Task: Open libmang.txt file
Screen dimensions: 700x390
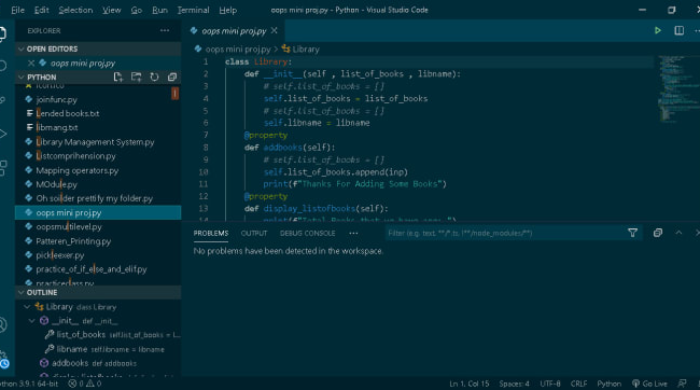Action: pyautogui.click(x=57, y=128)
